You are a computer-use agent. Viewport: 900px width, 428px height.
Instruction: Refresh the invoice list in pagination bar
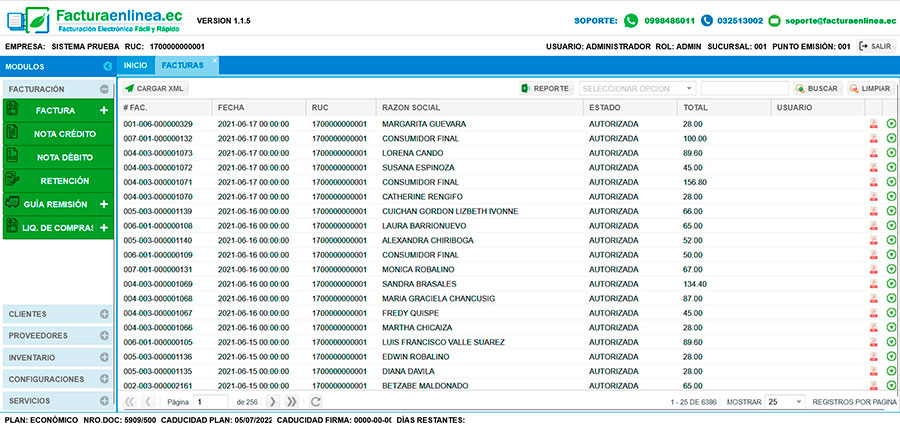(316, 401)
